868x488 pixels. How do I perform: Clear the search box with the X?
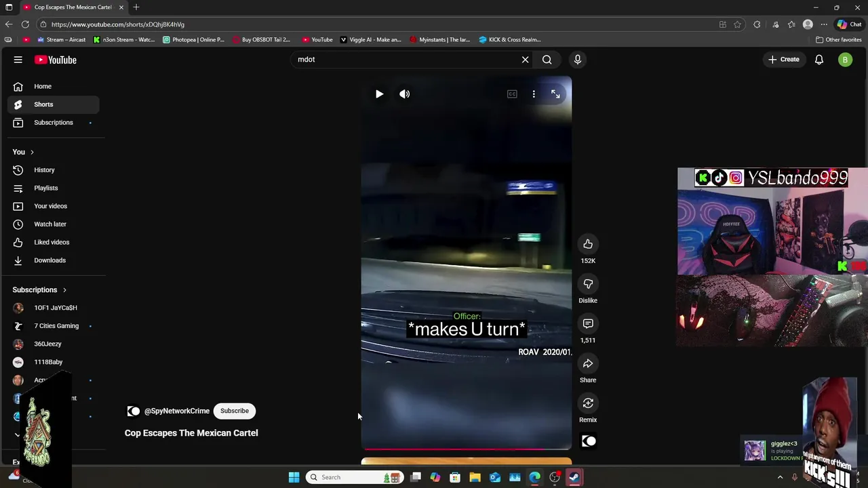pos(525,60)
